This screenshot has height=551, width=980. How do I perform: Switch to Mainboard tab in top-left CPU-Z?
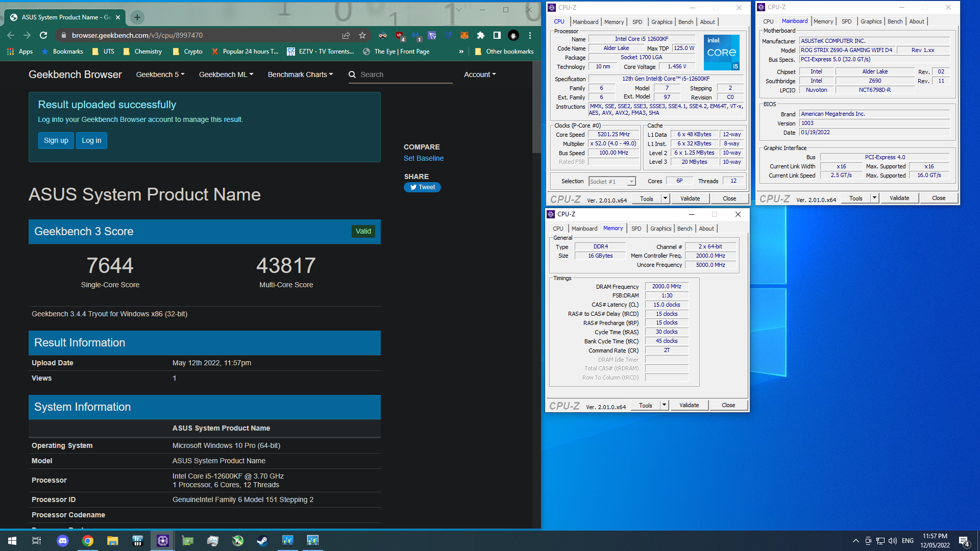[585, 22]
